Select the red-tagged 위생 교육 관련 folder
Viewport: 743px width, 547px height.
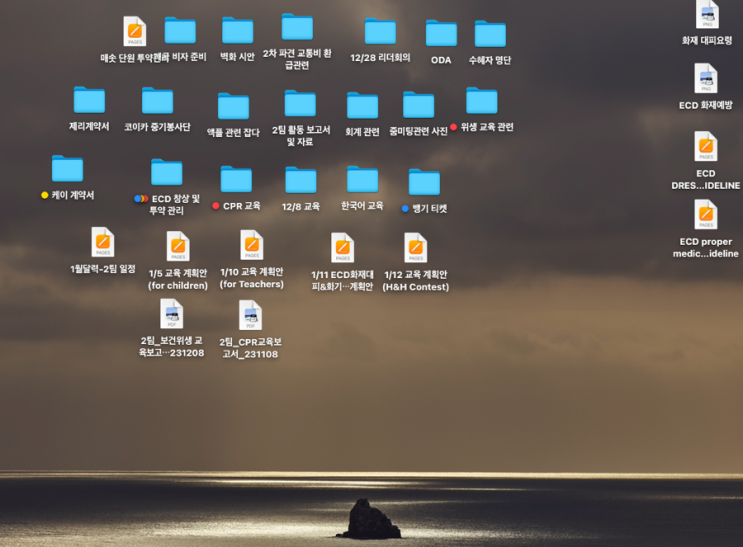pos(481,100)
